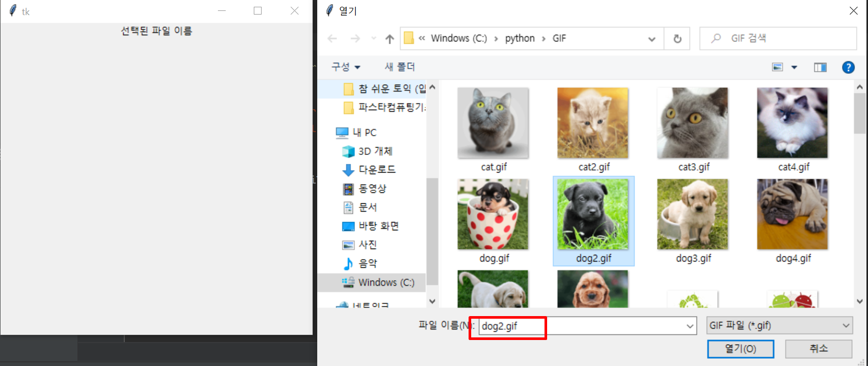Open 동영상 folder in sidebar
868x366 pixels.
(364, 189)
